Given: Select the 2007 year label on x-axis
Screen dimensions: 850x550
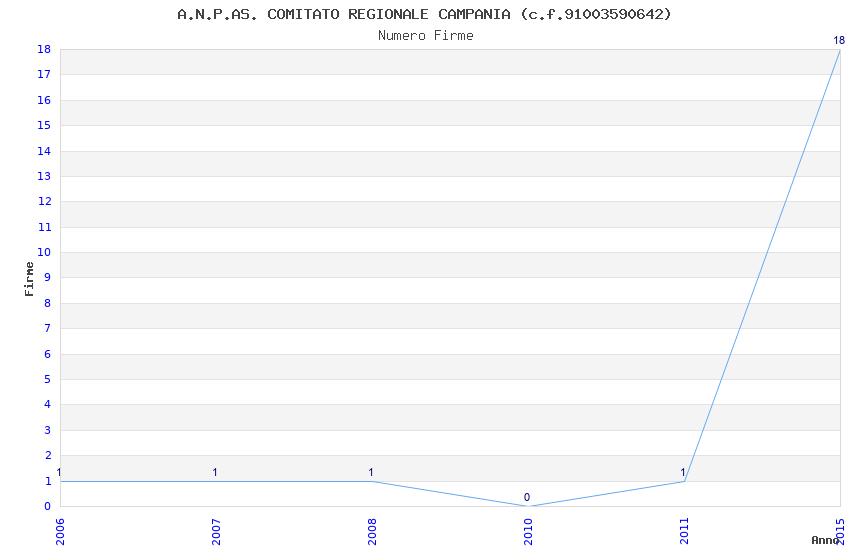Looking at the screenshot, I should [x=216, y=532].
